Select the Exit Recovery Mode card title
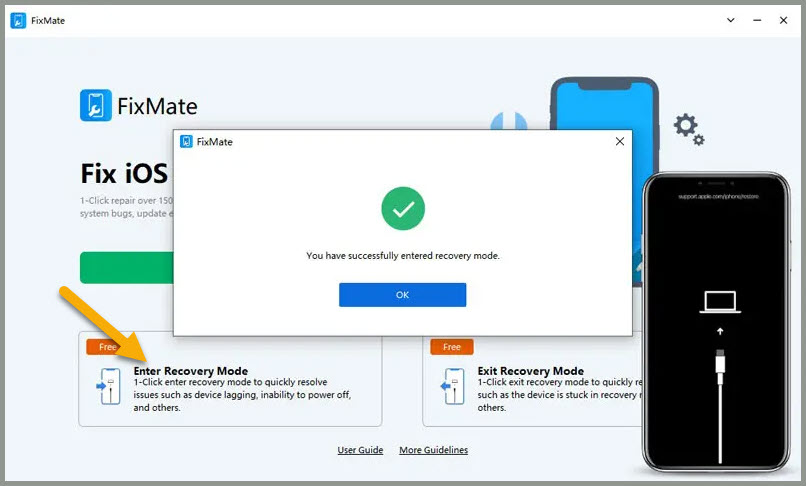The width and height of the screenshot is (806, 486). (530, 371)
